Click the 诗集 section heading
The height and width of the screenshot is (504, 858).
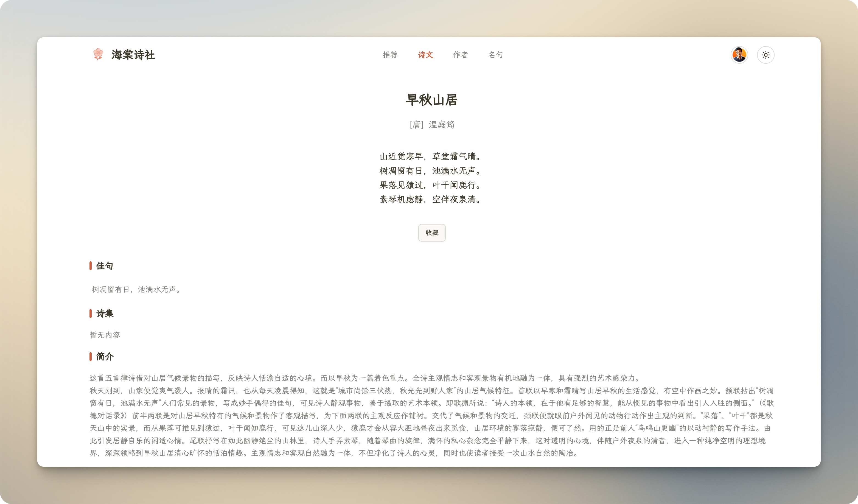[105, 313]
